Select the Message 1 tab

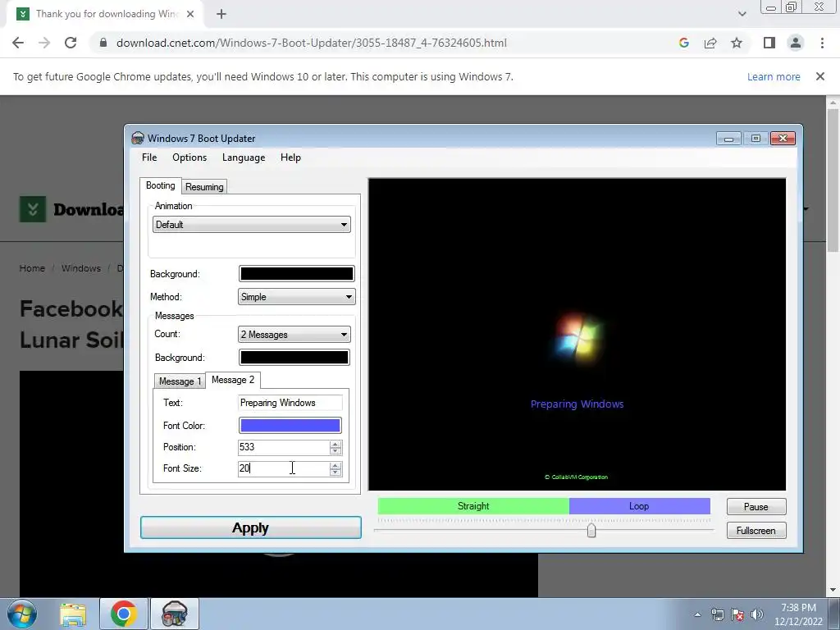point(180,381)
